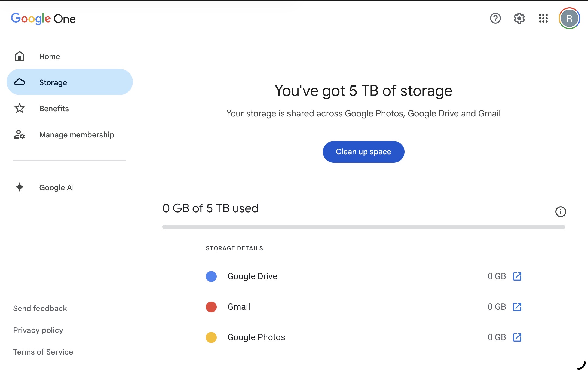The height and width of the screenshot is (372, 588).
Task: Click the Google One logo
Action: coord(43,19)
